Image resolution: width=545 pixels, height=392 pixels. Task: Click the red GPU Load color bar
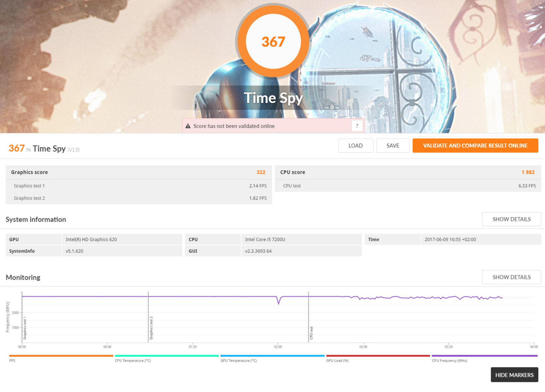[378, 356]
